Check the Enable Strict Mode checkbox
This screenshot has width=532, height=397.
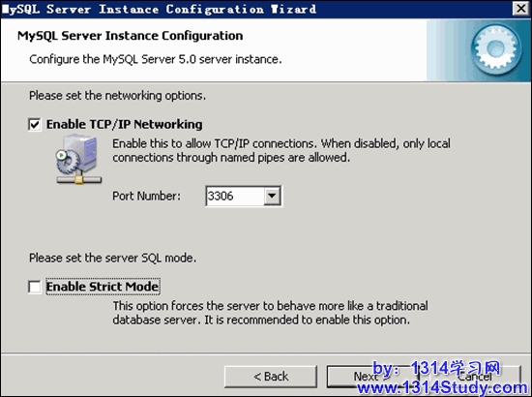click(x=35, y=287)
